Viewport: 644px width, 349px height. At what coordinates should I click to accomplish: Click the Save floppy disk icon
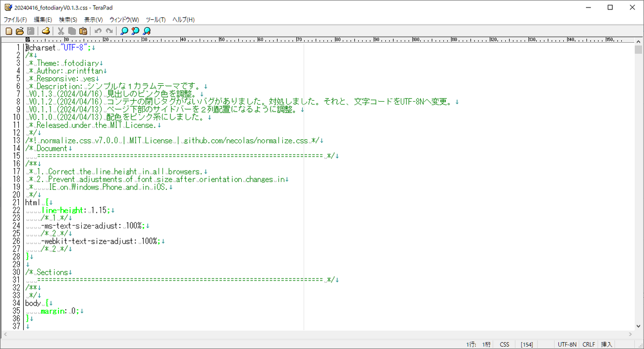[x=31, y=31]
